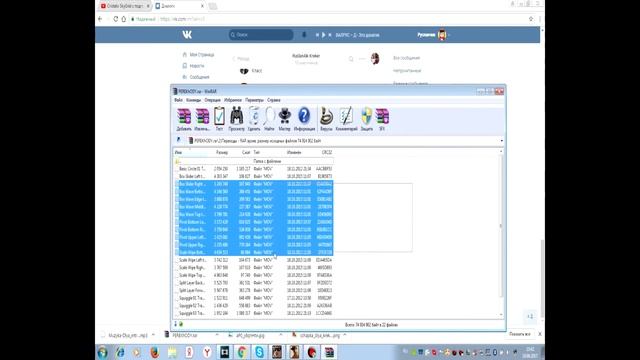Open the Файл menu in WinRAR
640x360 pixels.
point(178,100)
